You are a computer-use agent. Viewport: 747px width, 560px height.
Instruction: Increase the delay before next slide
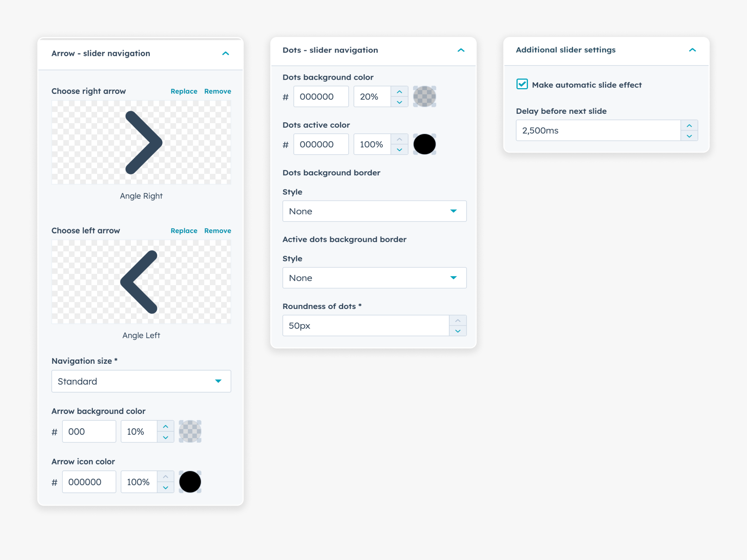click(x=689, y=125)
